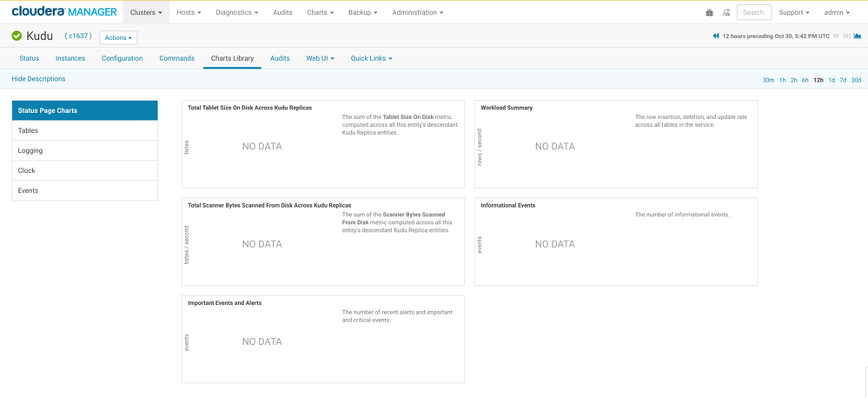The width and height of the screenshot is (868, 397).
Task: Click in the Search input field
Action: 753,12
